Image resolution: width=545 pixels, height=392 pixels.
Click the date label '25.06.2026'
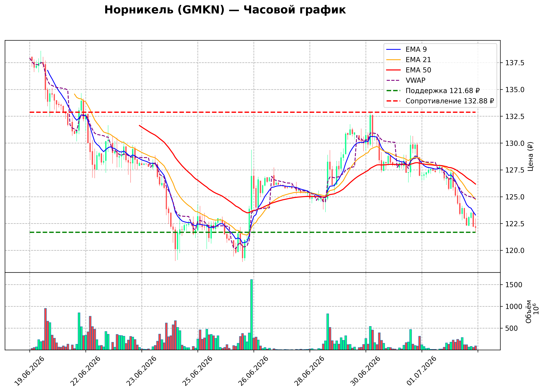point(197,371)
